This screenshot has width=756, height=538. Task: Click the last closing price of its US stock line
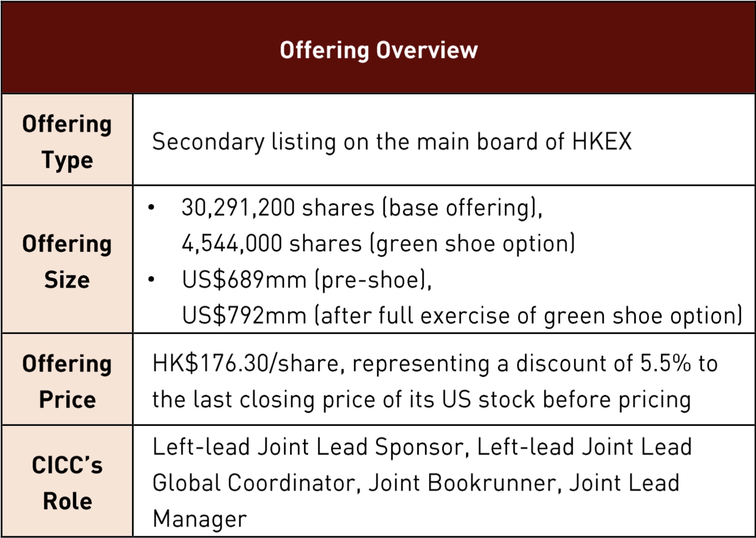point(421,399)
